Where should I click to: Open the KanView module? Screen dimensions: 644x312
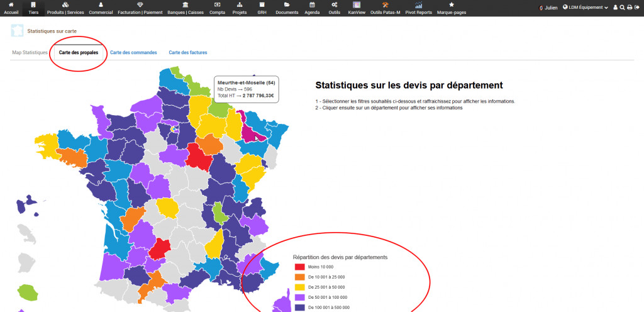pyautogui.click(x=357, y=5)
